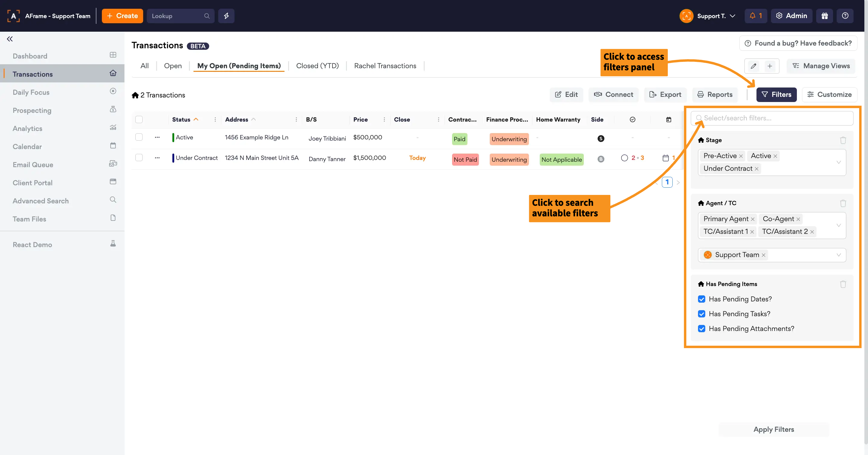Expand the Stage filter dropdown
The height and width of the screenshot is (455, 868).
point(838,162)
